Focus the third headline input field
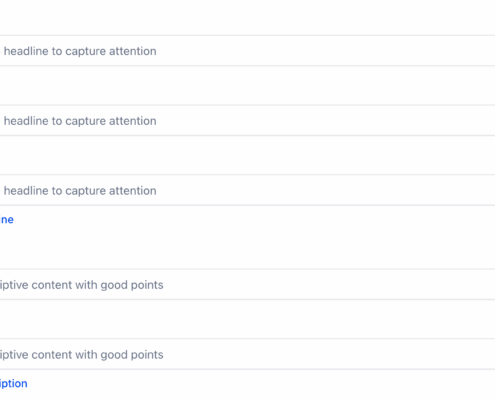This screenshot has width=495, height=400. pos(247,190)
